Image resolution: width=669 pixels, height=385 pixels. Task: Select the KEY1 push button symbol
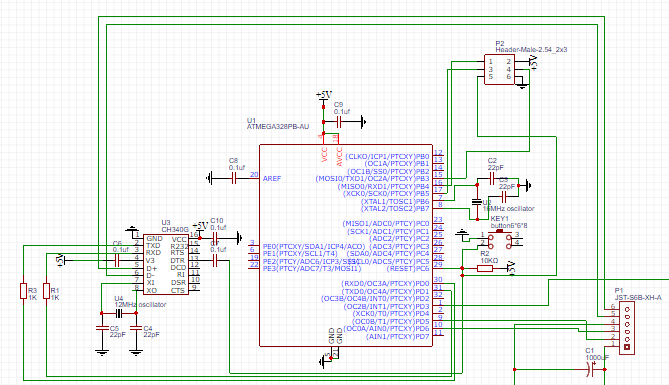click(500, 240)
